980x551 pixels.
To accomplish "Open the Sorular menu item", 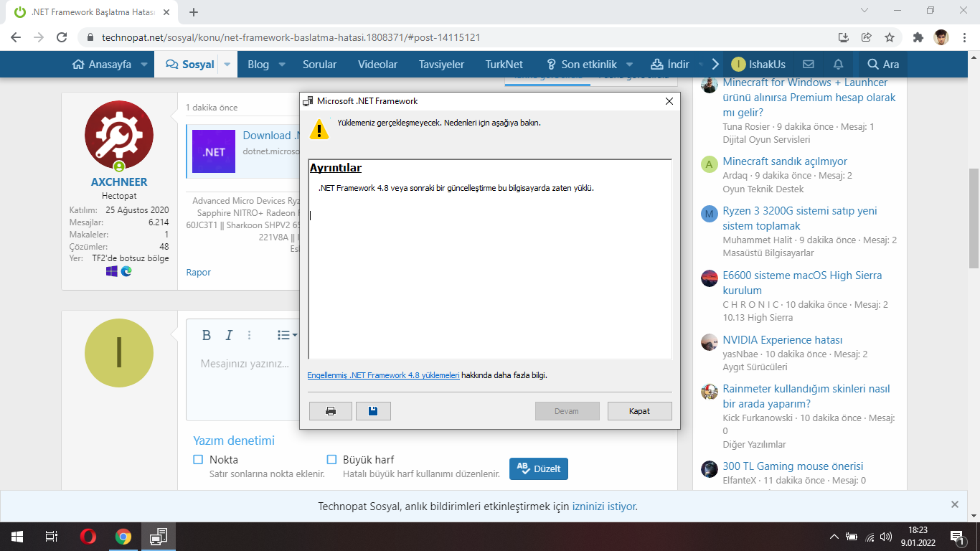I will point(319,65).
